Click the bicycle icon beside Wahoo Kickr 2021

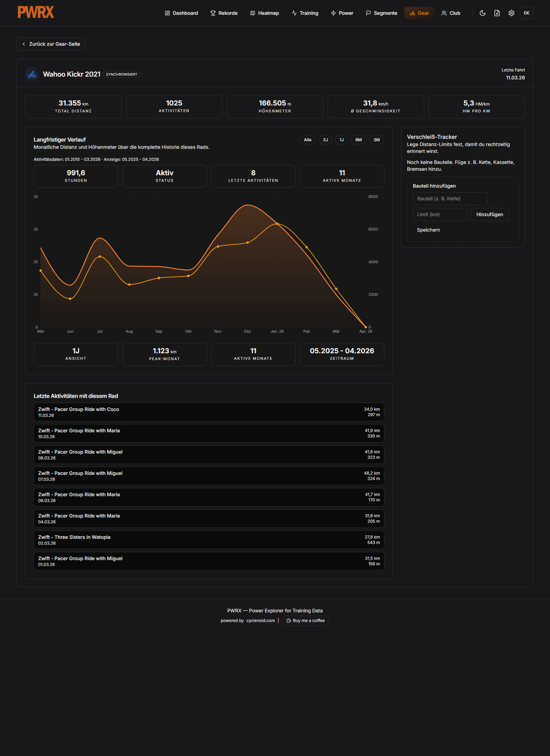click(x=32, y=74)
